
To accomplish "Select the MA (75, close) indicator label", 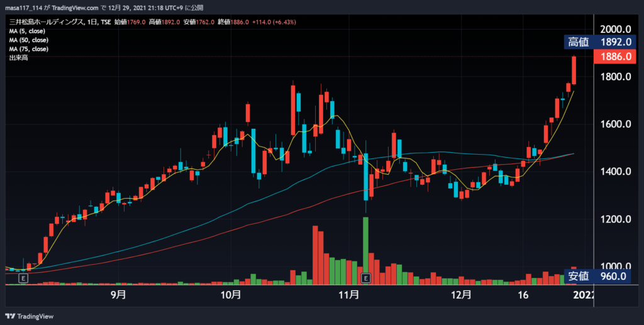I will pyautogui.click(x=29, y=49).
